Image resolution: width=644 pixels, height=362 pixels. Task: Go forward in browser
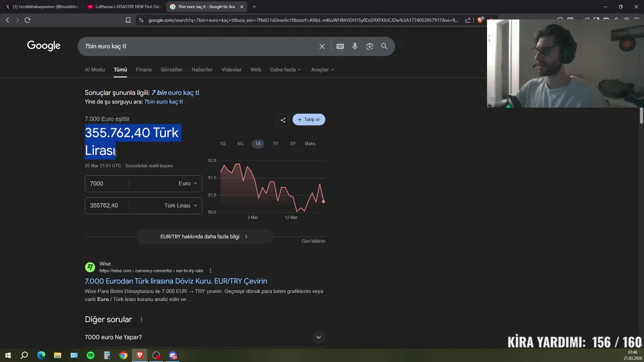pyautogui.click(x=17, y=20)
